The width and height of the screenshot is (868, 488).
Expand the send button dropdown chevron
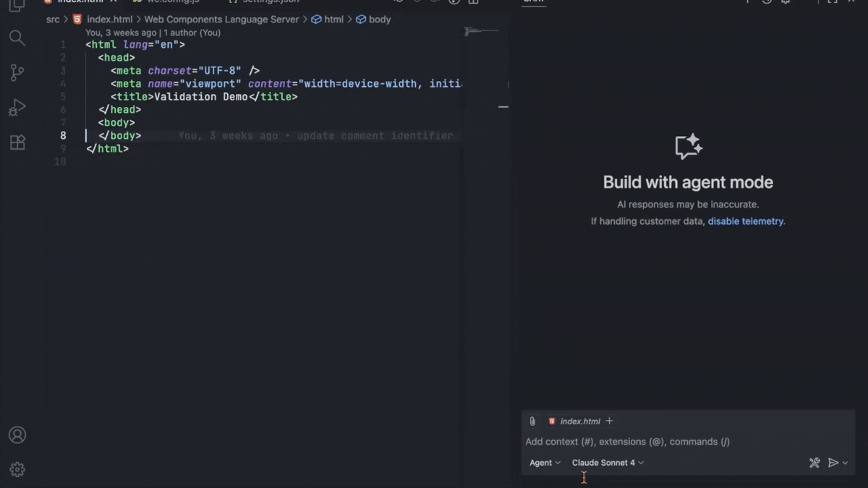[x=843, y=463]
